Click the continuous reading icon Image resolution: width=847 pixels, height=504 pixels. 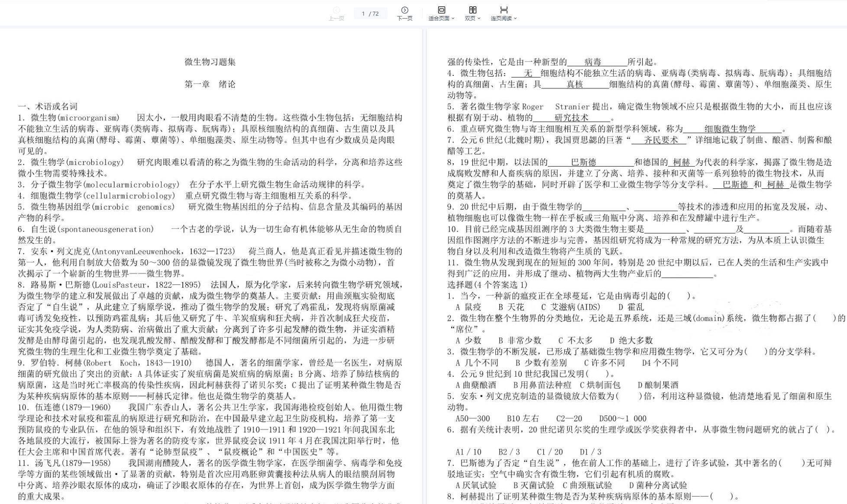[504, 10]
